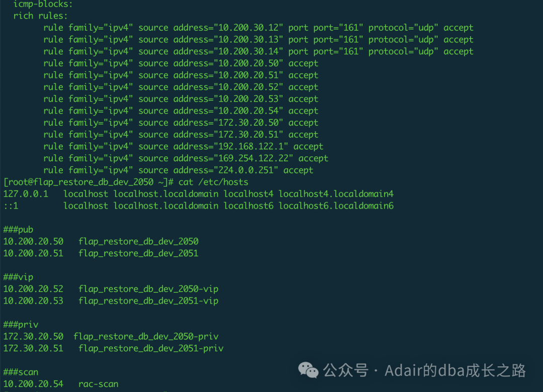Image resolution: width=543 pixels, height=392 pixels.
Task: Click the 'icmp-blocks:' line at top
Action: click(43, 4)
